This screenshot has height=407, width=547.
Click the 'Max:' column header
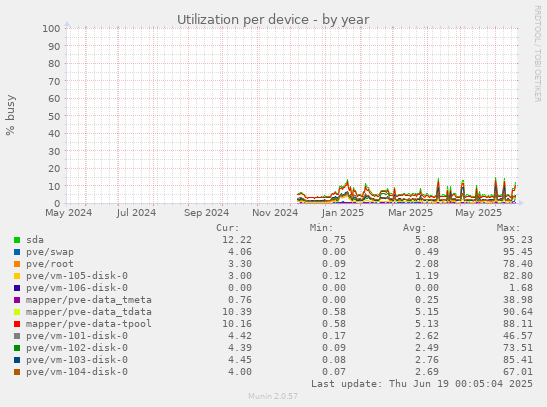tap(508, 228)
